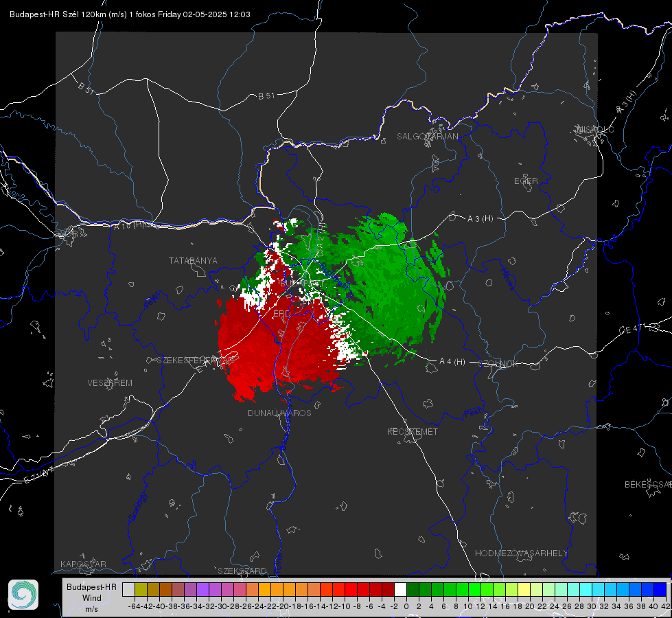The image size is (672, 618).
Task: Click the 'Heves' county label
Action: (x=508, y=279)
